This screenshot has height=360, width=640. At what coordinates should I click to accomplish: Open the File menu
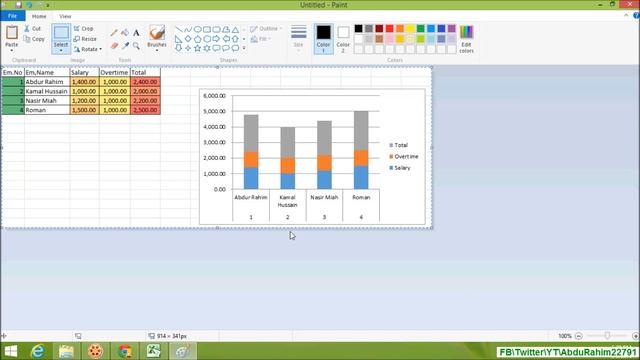[13, 16]
